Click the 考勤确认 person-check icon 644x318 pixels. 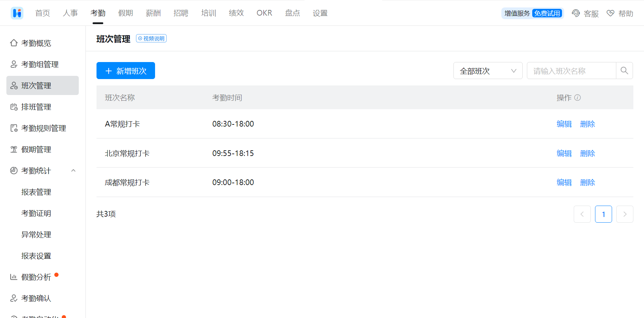14,298
